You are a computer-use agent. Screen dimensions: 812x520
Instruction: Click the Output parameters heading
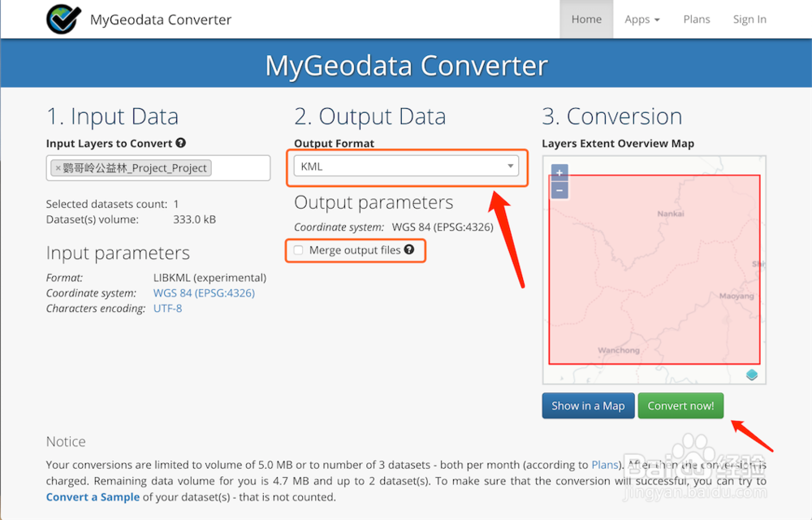tap(374, 202)
